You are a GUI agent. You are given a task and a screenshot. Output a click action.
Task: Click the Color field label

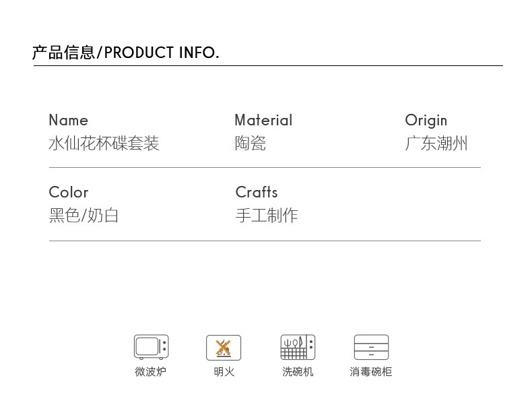68,192
